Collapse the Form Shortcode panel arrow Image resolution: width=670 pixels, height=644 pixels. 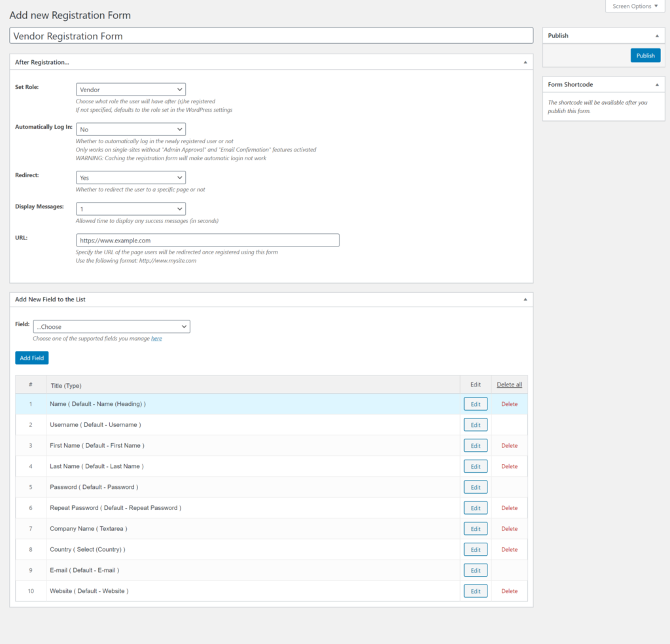656,85
